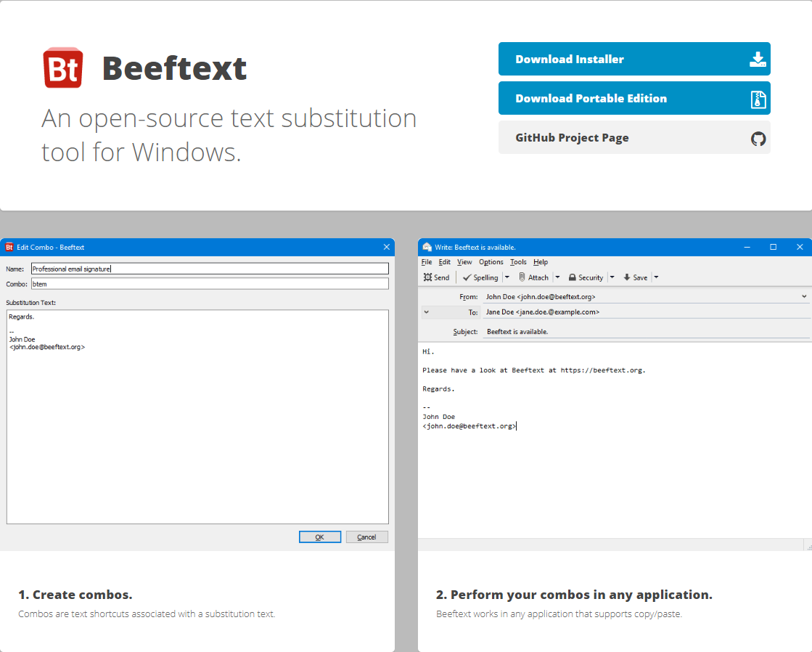Click the Attach toolbar label

pyautogui.click(x=538, y=278)
